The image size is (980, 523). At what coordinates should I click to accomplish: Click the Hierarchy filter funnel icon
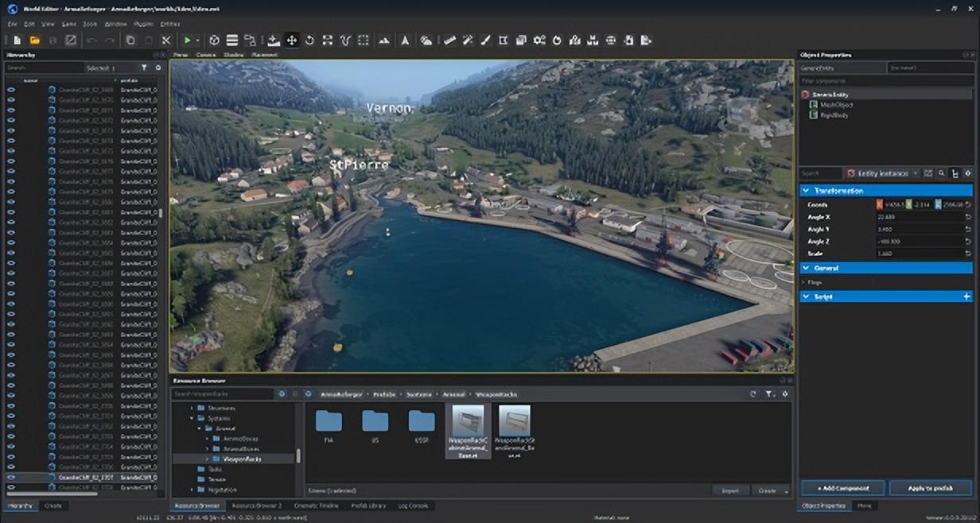[144, 68]
